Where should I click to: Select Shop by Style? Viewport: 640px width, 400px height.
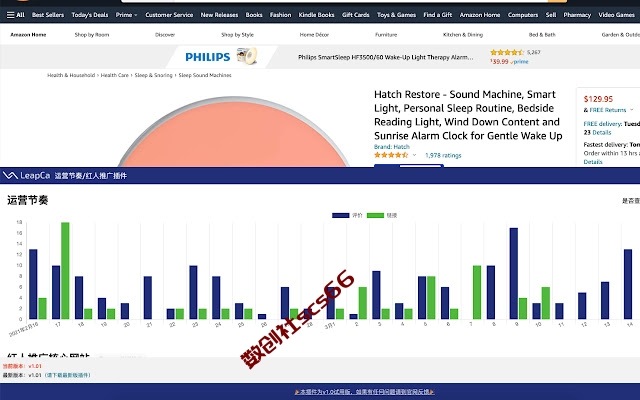coord(238,35)
